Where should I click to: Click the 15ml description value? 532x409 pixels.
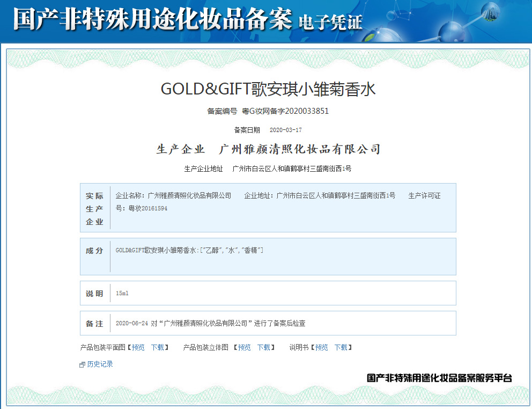click(122, 293)
